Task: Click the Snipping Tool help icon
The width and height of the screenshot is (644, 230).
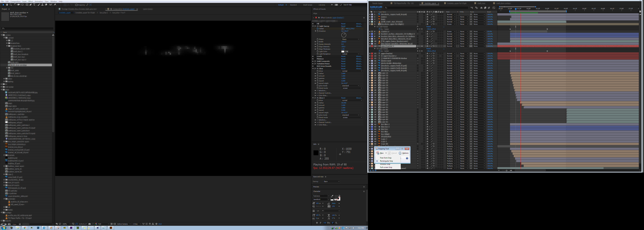Action: point(407,158)
